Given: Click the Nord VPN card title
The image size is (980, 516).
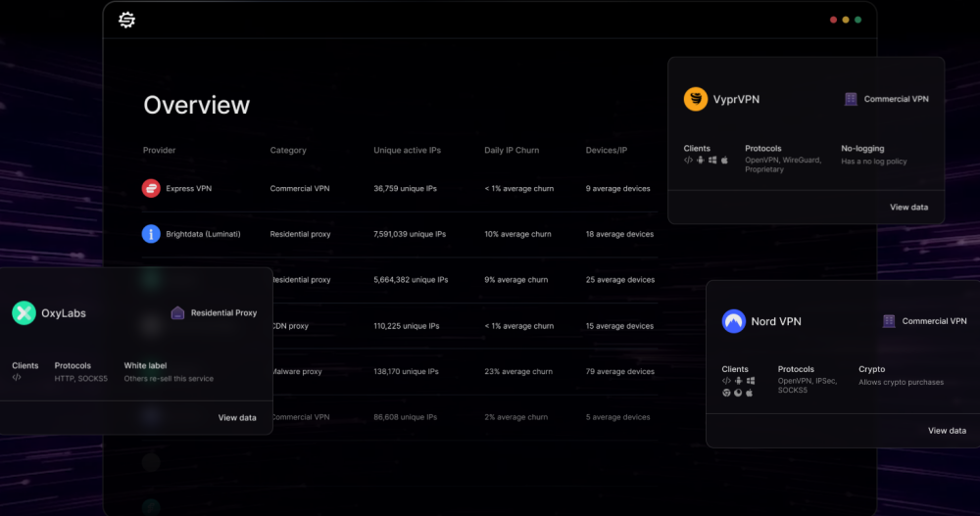Looking at the screenshot, I should point(775,322).
